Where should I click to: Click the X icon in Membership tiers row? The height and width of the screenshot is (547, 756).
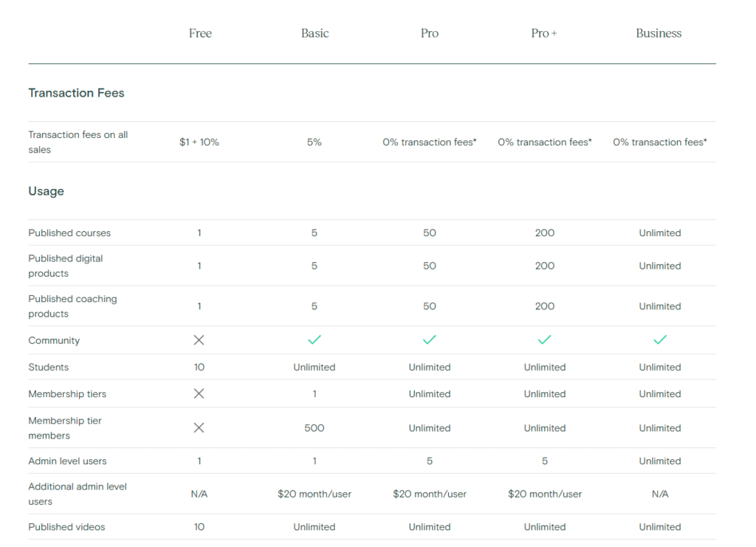(x=199, y=393)
